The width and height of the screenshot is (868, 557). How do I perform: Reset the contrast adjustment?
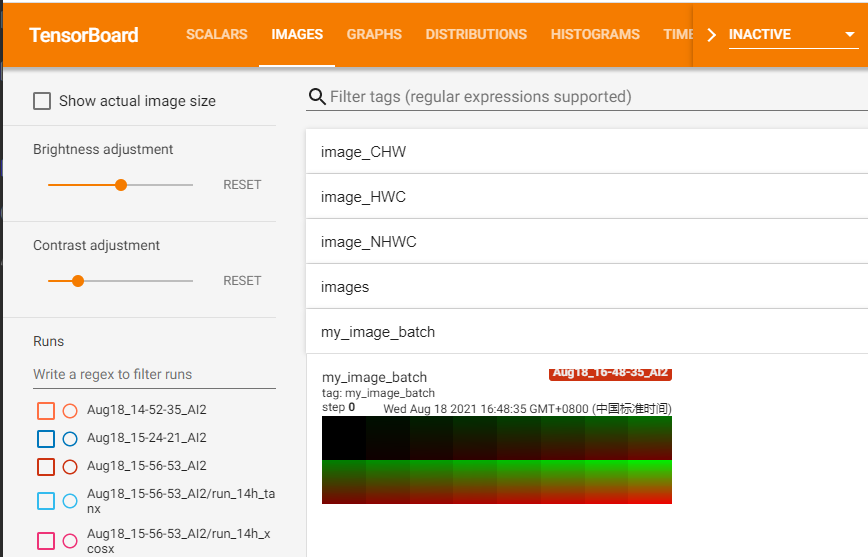(242, 281)
